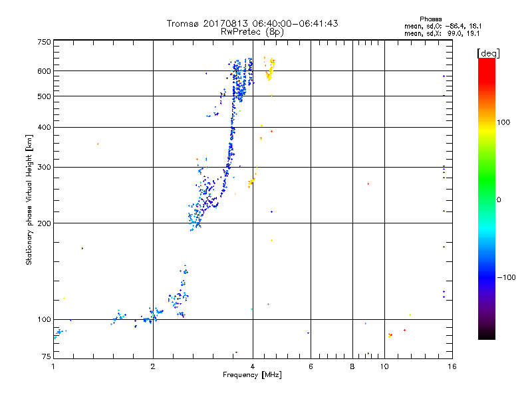532x399 pixels.
Task: Click the x-axis tick label "1"
Action: (53, 366)
